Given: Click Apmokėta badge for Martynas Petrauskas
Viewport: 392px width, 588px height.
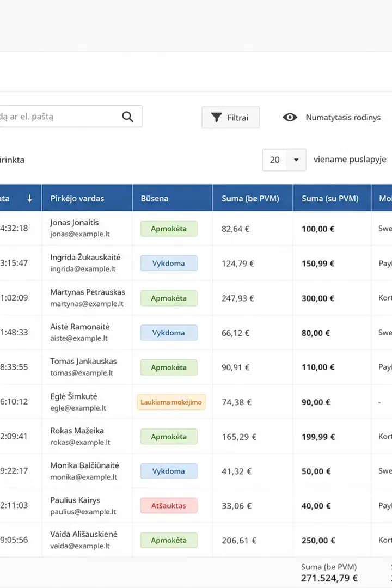Looking at the screenshot, I should click(169, 298).
